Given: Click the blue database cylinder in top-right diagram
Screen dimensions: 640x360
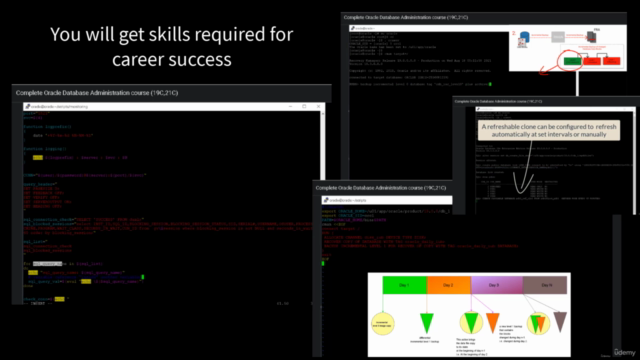Looking at the screenshot, I should click(525, 38).
